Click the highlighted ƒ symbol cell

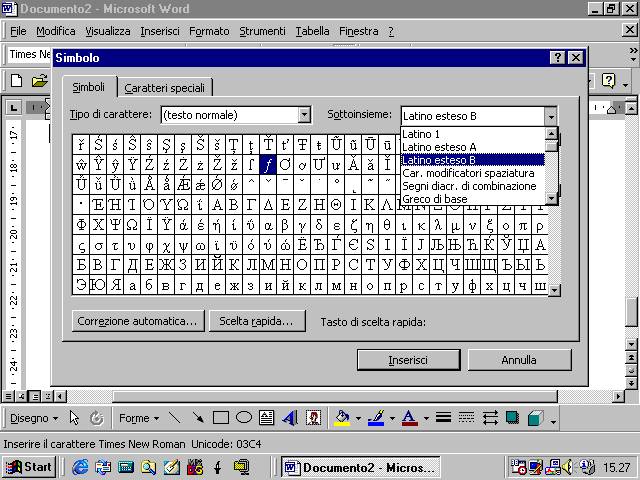click(x=268, y=164)
